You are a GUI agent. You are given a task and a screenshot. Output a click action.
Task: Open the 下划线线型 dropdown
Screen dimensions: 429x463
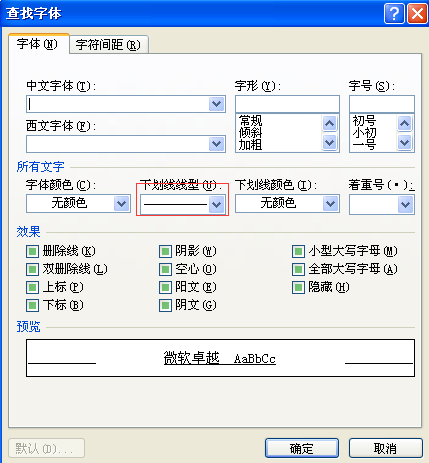(217, 205)
